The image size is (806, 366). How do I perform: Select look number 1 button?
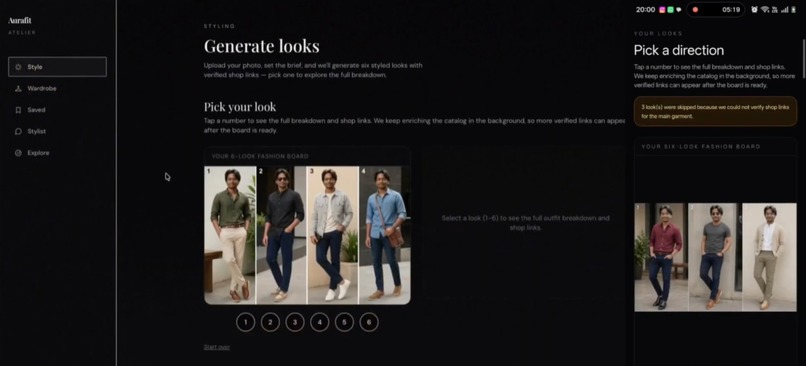(246, 322)
